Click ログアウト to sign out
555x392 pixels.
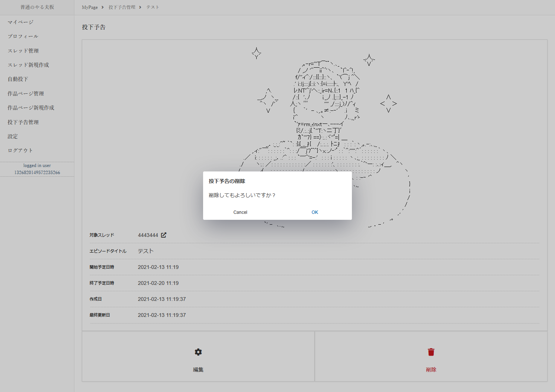pos(19,150)
